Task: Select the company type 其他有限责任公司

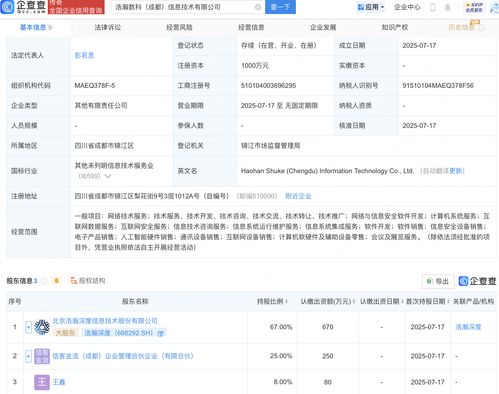Action: [x=101, y=106]
